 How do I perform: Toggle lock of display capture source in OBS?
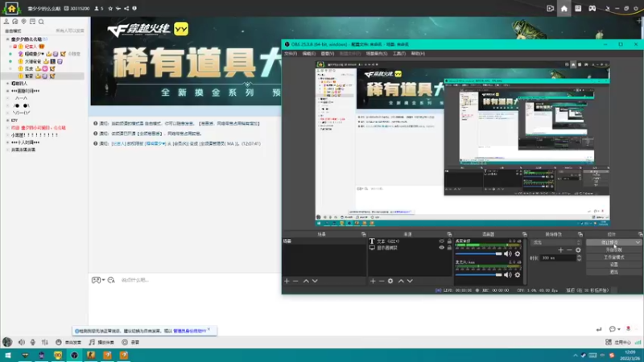pos(449,248)
